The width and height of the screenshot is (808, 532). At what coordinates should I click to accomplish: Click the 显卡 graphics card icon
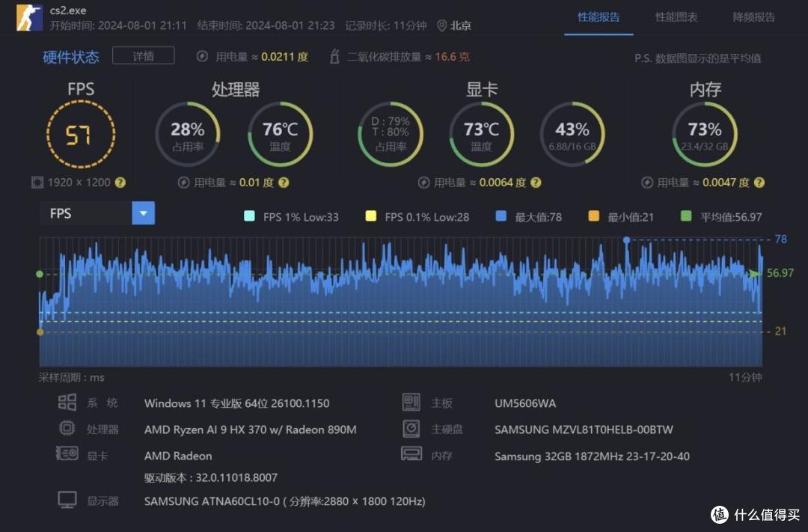pyautogui.click(x=67, y=453)
